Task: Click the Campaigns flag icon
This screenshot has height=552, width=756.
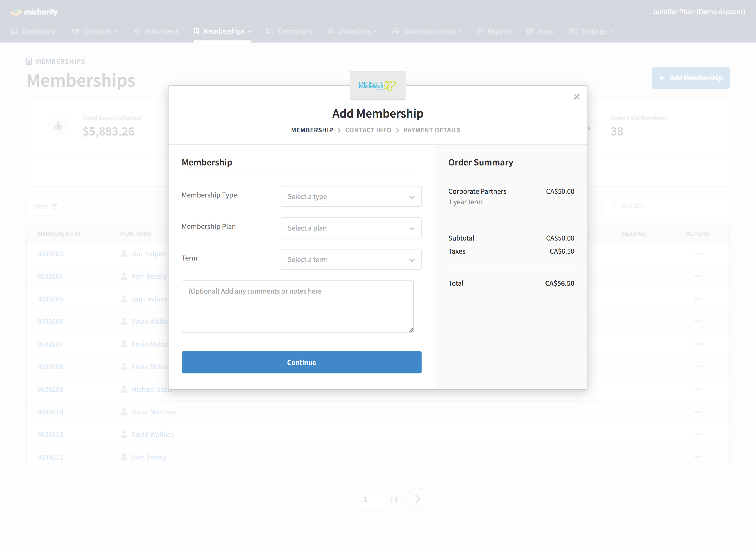Action: click(x=270, y=32)
